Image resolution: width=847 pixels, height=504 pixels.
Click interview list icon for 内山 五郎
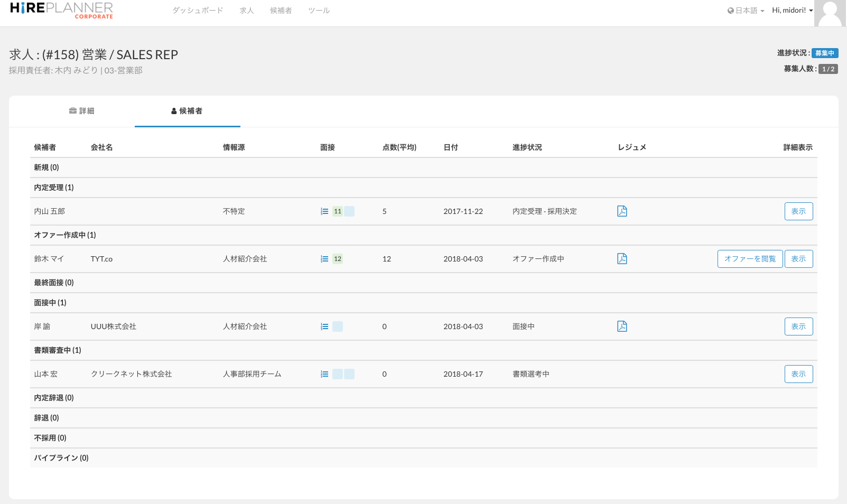(x=324, y=211)
